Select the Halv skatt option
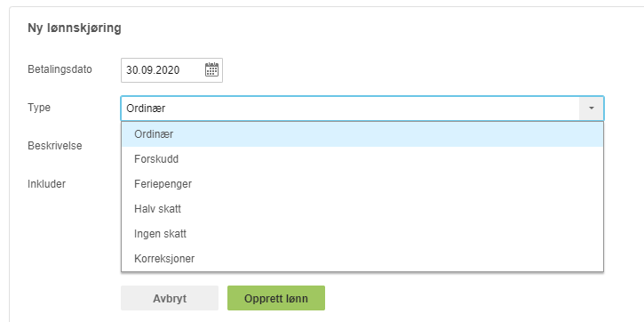The height and width of the screenshot is (322, 644). [x=362, y=209]
